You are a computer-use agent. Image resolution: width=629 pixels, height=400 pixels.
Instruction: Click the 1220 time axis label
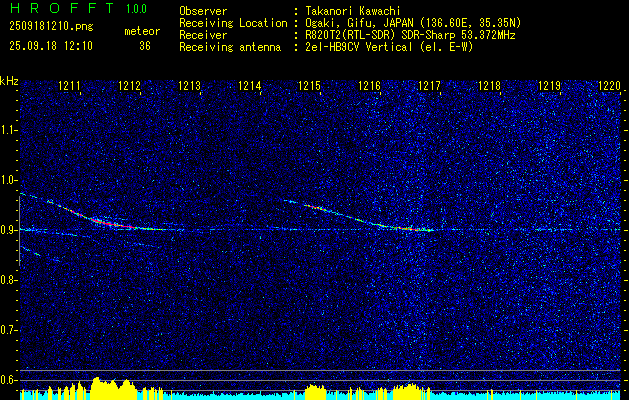609,86
